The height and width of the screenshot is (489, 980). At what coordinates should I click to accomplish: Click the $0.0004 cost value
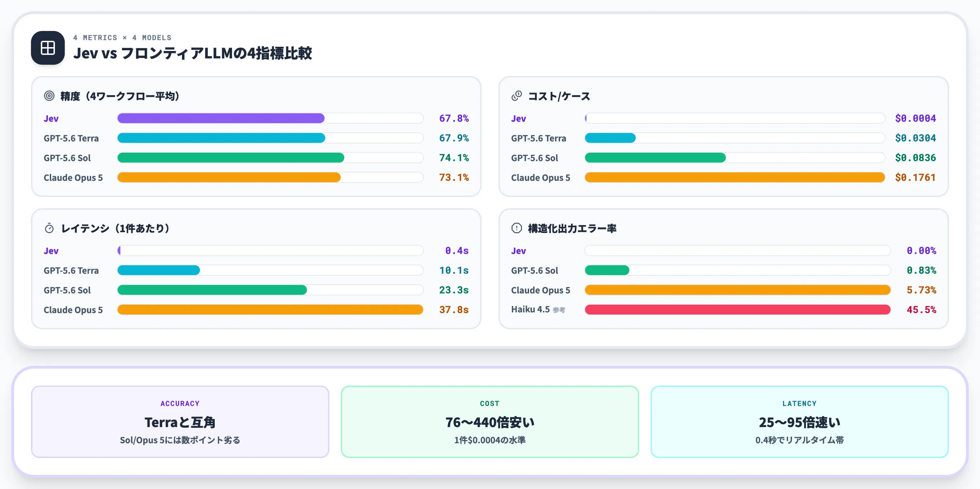tap(915, 118)
